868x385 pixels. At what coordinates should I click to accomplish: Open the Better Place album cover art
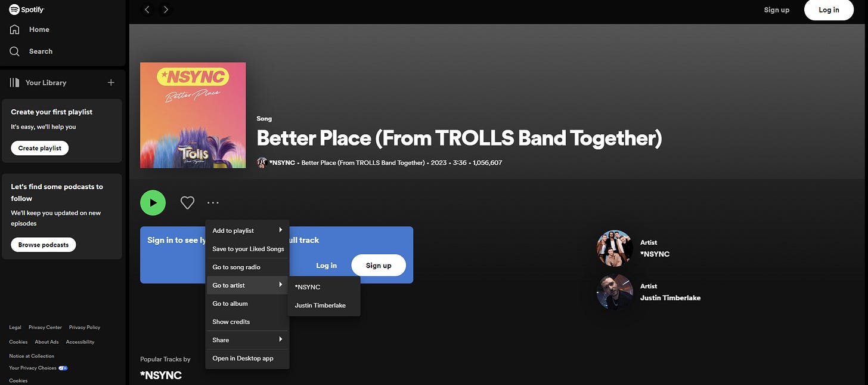coord(193,115)
